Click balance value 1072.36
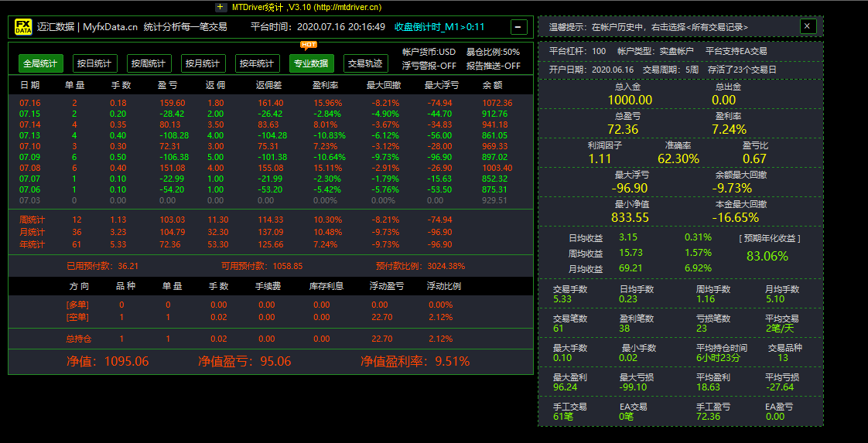868x443 pixels. tap(497, 103)
